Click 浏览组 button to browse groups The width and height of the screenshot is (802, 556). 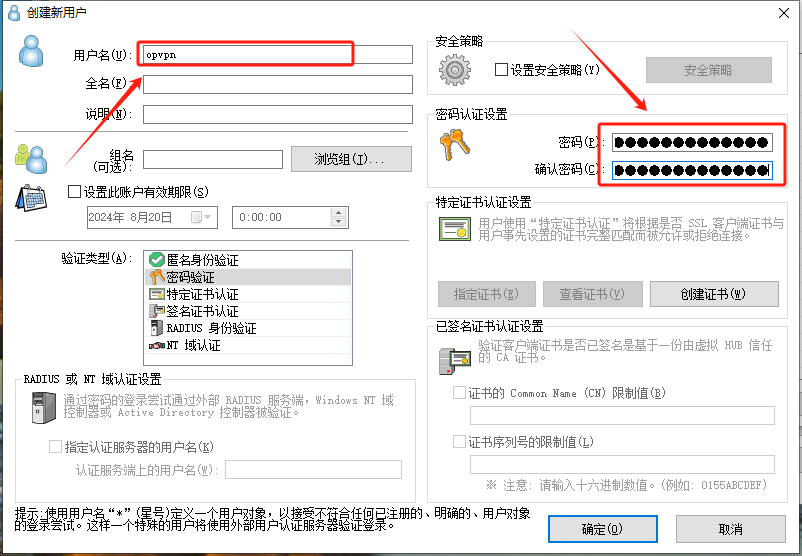(351, 159)
